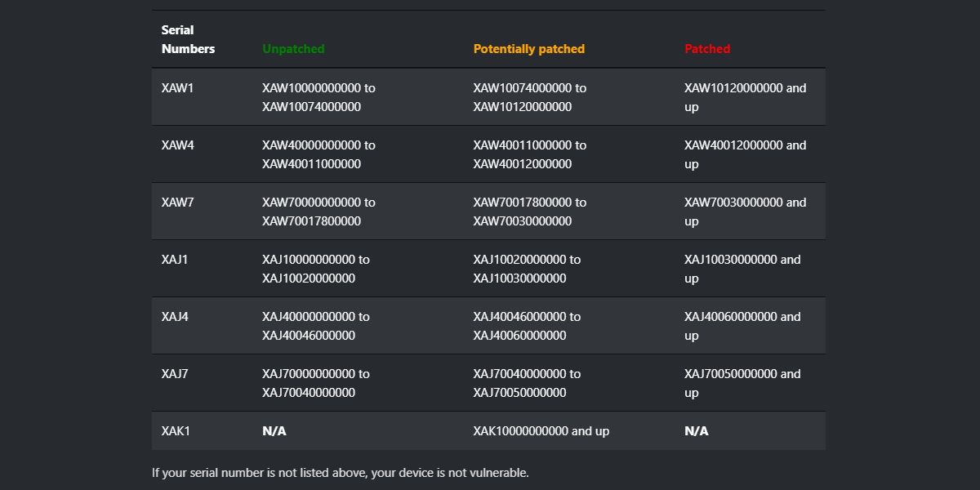Click the green "Unpatched" column header
Image resolution: width=980 pixels, height=490 pixels.
pyautogui.click(x=293, y=49)
